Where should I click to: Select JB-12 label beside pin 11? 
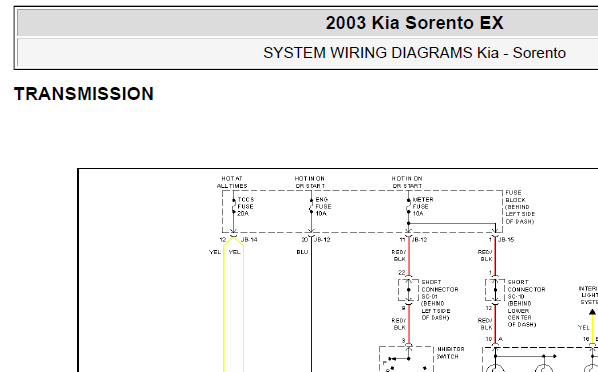(x=419, y=240)
